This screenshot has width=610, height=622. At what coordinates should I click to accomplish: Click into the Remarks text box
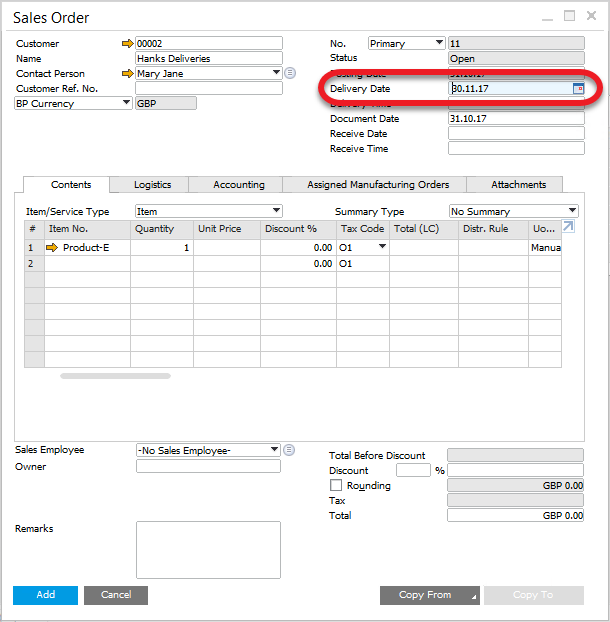click(208, 550)
